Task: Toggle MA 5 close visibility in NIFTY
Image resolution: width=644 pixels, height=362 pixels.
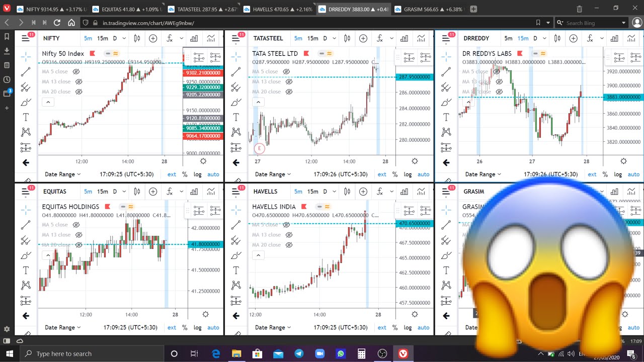Action: (x=76, y=72)
